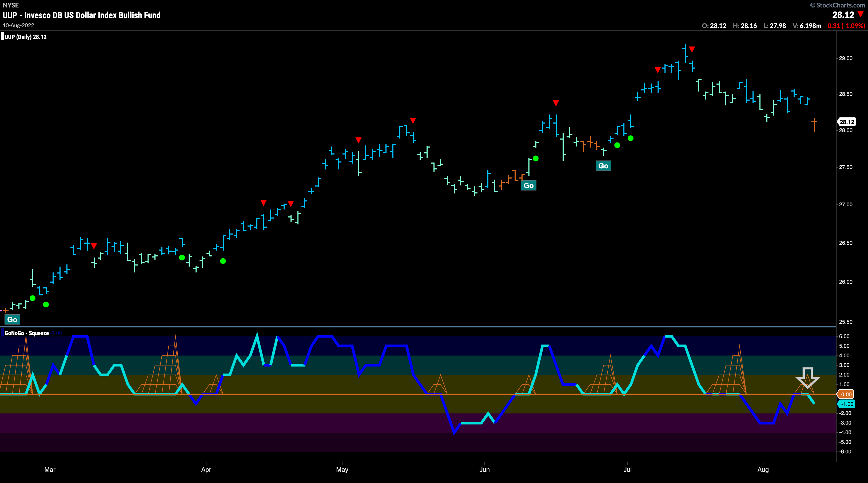Click the L: 27.98 low value
868x483 pixels.
pos(775,26)
